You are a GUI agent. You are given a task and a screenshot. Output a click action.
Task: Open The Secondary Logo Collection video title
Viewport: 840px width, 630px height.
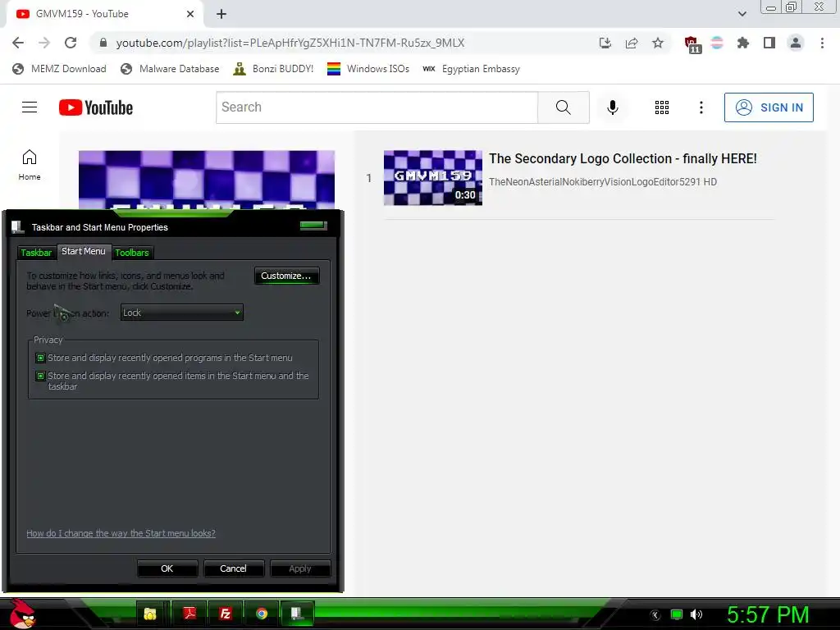pos(623,158)
